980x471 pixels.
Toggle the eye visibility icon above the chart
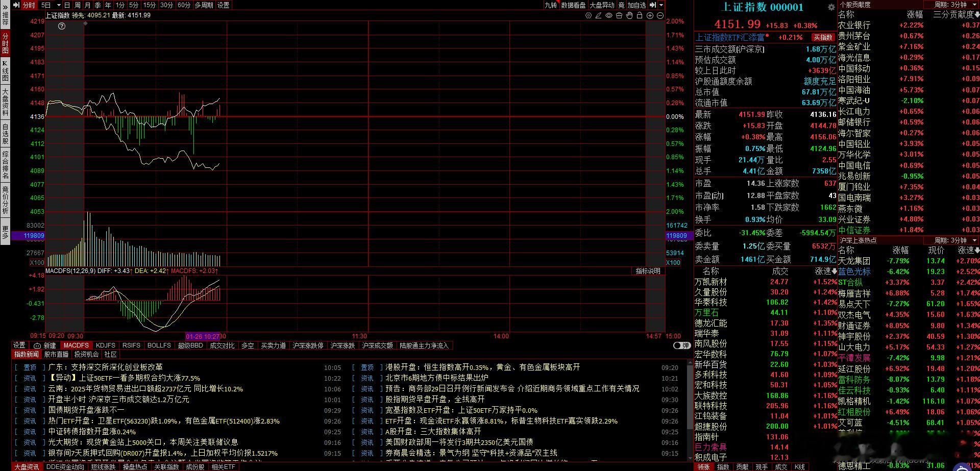pyautogui.click(x=609, y=16)
